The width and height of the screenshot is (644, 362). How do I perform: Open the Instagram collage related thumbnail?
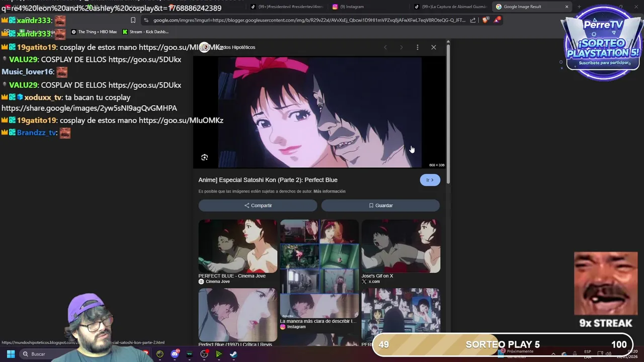pyautogui.click(x=319, y=268)
